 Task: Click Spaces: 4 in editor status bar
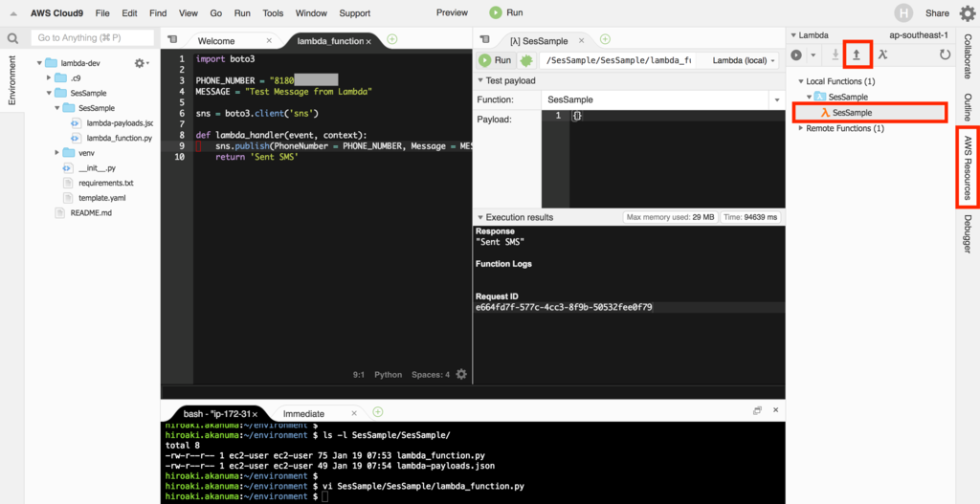430,375
